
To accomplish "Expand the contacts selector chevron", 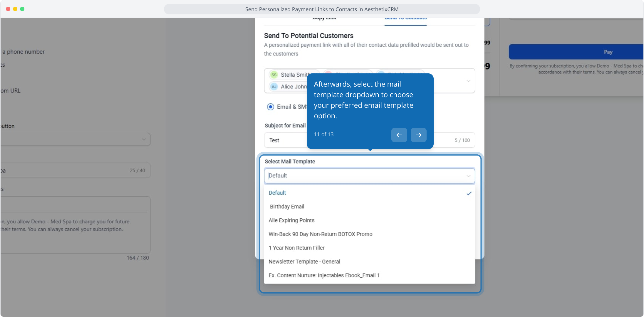I will [468, 81].
